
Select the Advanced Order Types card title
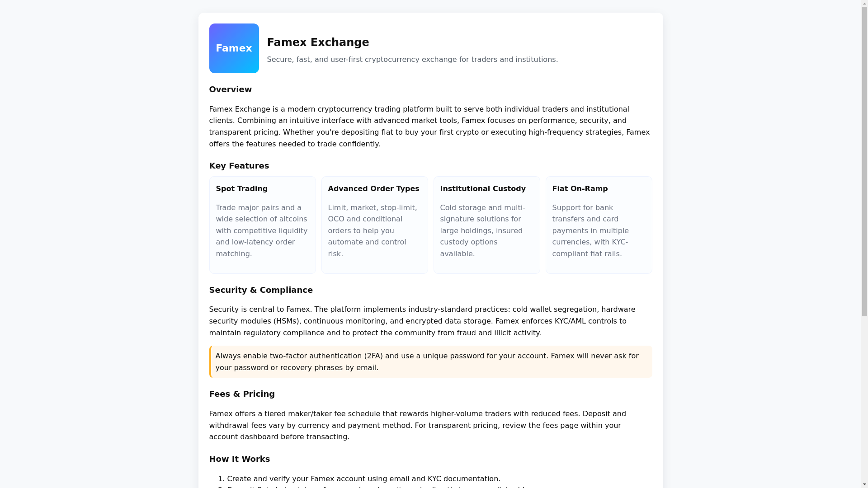(373, 189)
